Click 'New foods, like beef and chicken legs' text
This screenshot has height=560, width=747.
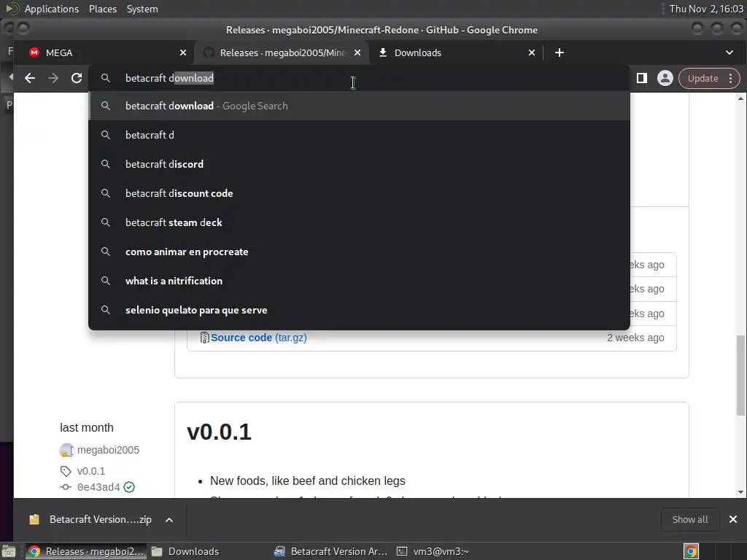coord(308,481)
